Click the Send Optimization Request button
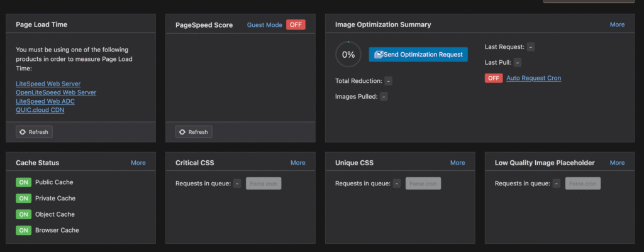 [x=418, y=55]
